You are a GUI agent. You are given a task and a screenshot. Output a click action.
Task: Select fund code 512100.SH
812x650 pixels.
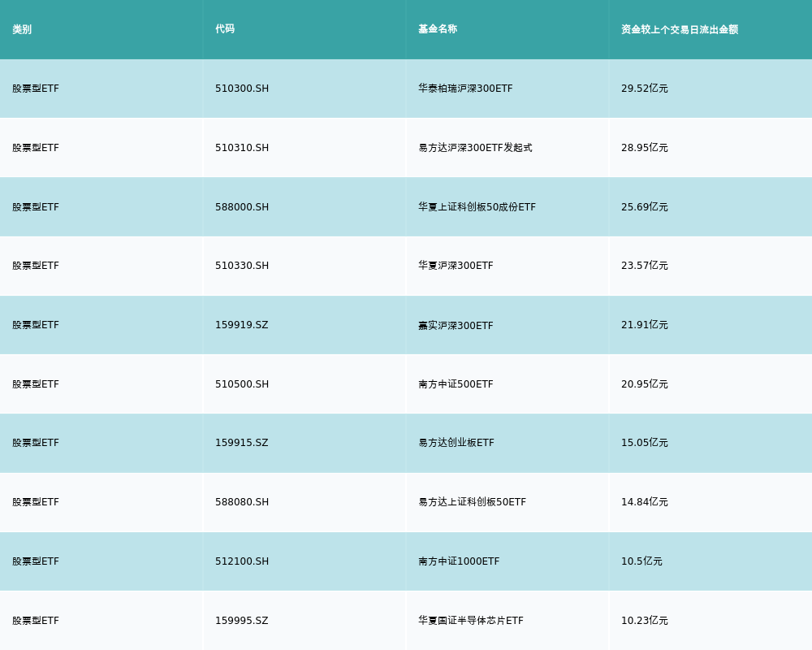[242, 561]
